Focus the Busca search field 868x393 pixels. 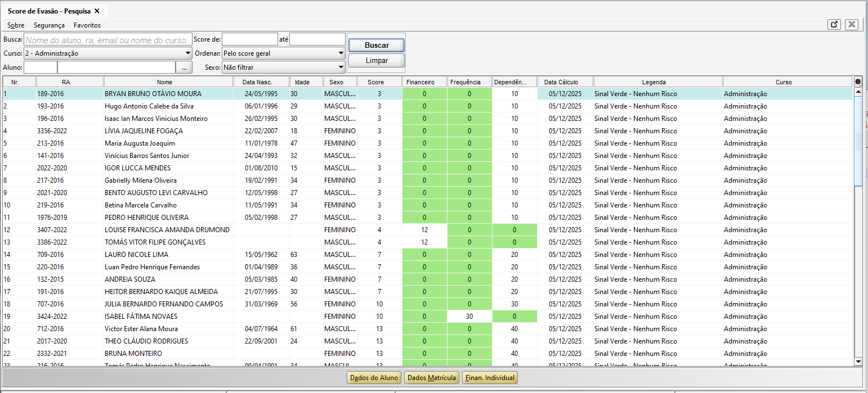coord(108,39)
